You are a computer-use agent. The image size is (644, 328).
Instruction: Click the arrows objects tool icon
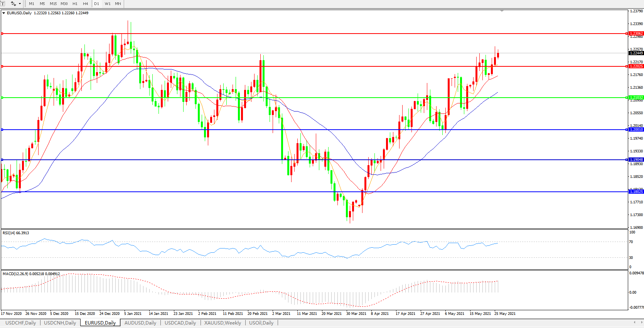[x=13, y=3]
